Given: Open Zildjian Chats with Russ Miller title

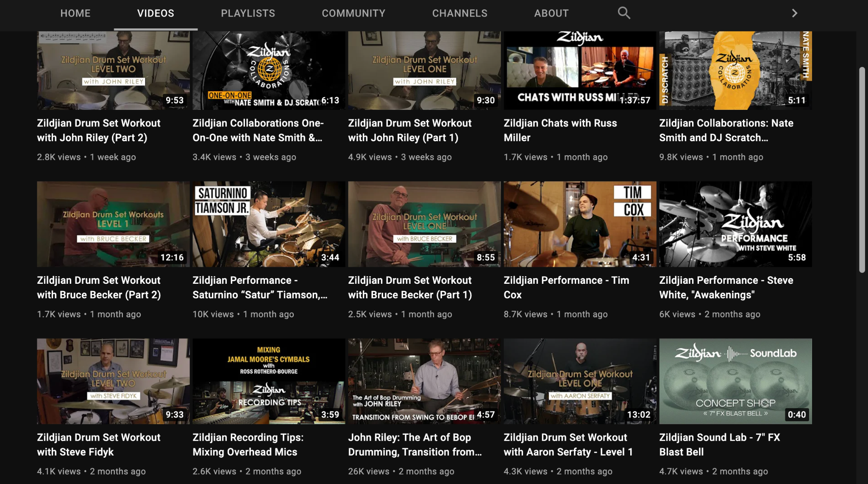Looking at the screenshot, I should [560, 130].
